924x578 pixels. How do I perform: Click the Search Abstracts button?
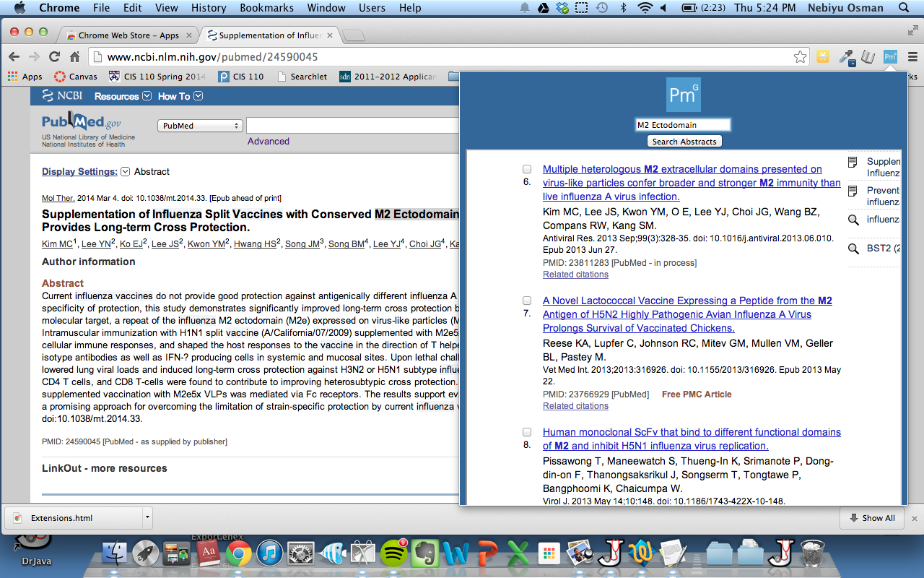(x=684, y=142)
